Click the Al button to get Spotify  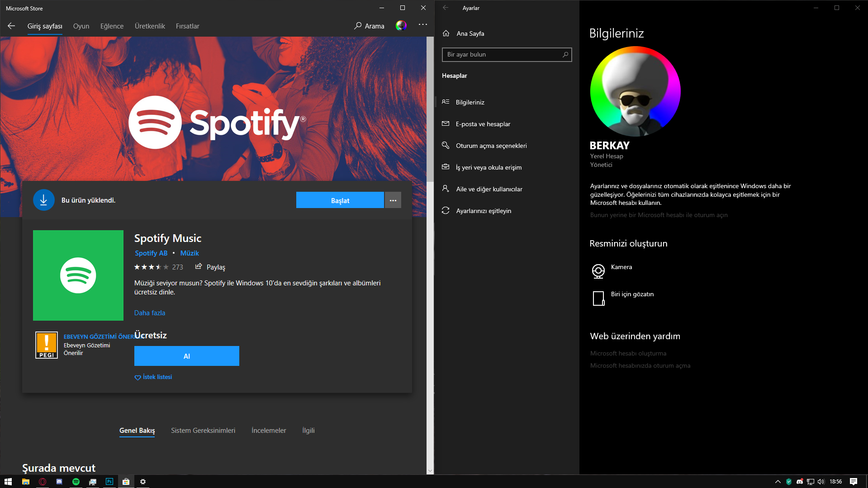pyautogui.click(x=187, y=356)
